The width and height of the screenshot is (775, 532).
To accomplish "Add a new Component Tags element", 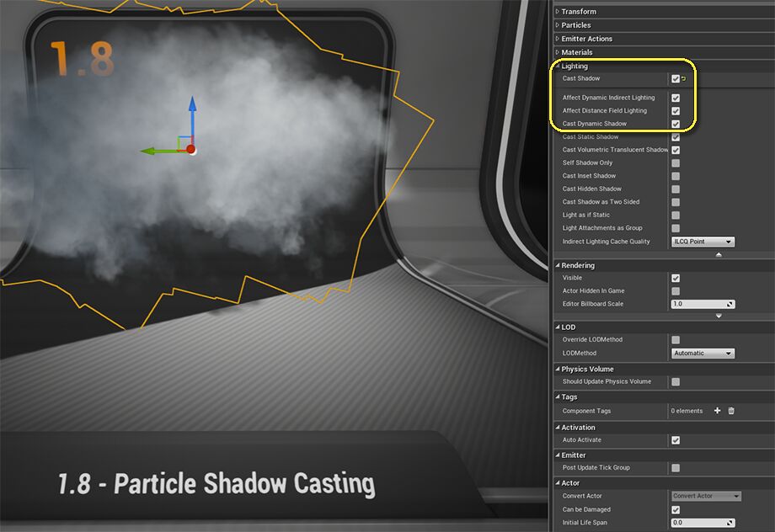I will coord(717,411).
